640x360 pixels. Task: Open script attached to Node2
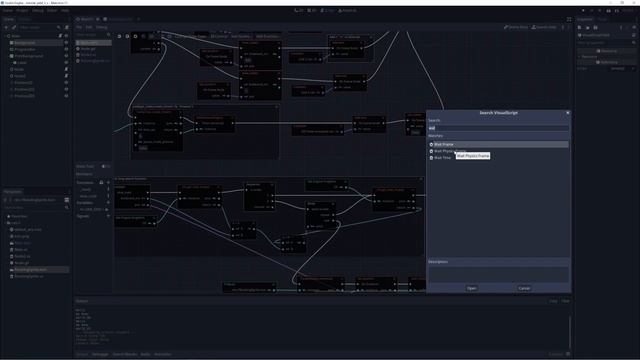point(67,76)
